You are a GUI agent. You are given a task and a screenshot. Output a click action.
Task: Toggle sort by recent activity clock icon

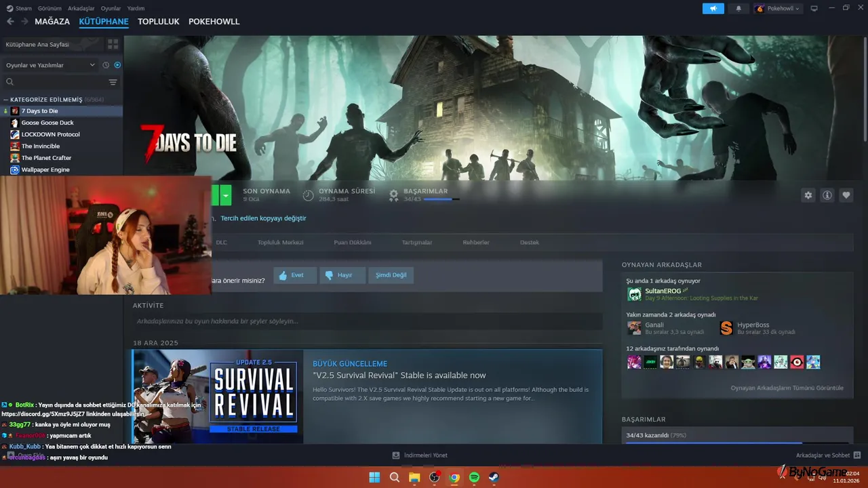[106, 65]
